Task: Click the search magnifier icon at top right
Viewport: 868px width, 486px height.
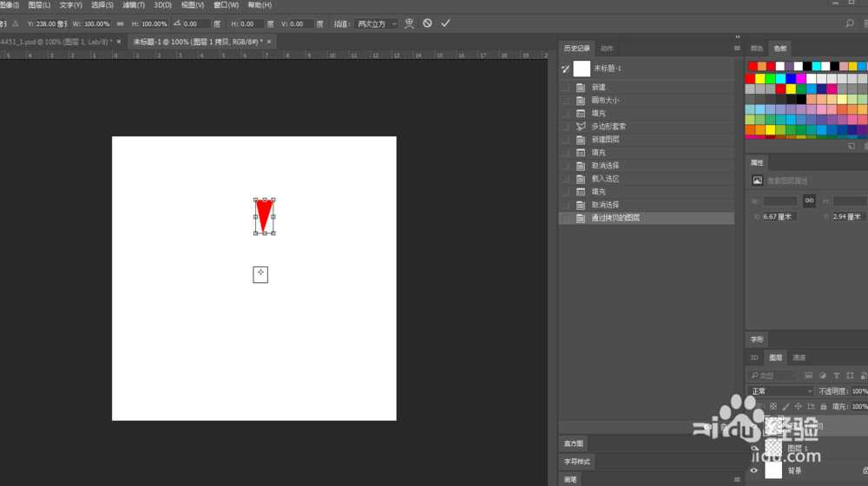Action: coord(850,23)
